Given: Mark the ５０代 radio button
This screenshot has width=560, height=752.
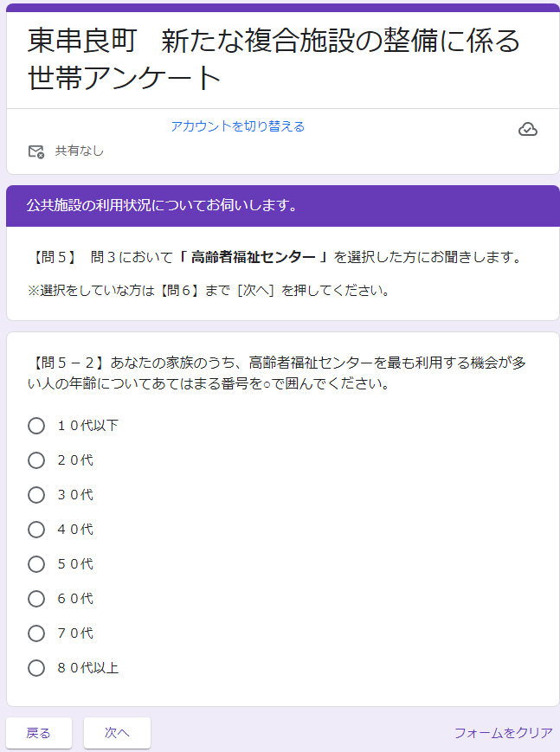Looking at the screenshot, I should 36,564.
